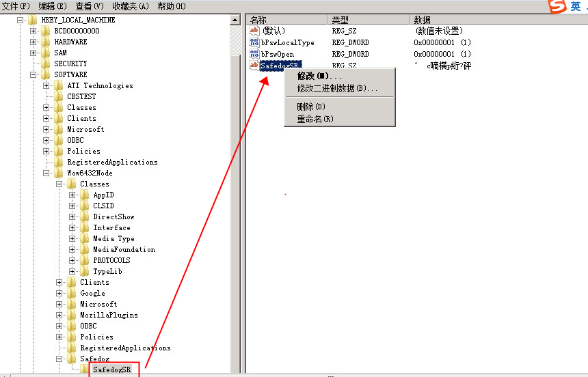This screenshot has width=588, height=377.
Task: Click the ATI Technologies folder icon
Action: tap(59, 85)
